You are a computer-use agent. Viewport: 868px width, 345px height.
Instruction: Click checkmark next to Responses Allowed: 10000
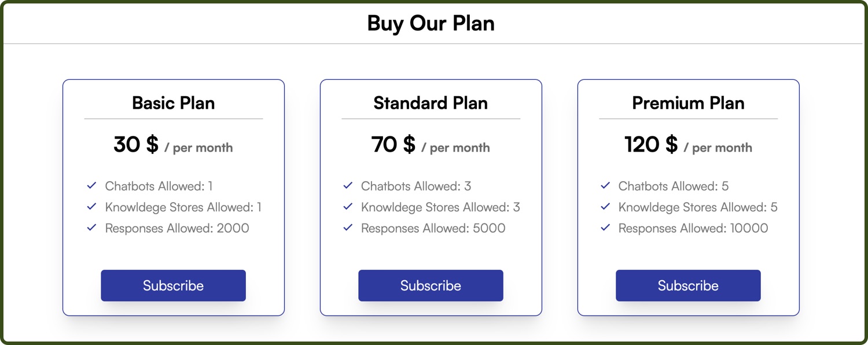coord(605,227)
